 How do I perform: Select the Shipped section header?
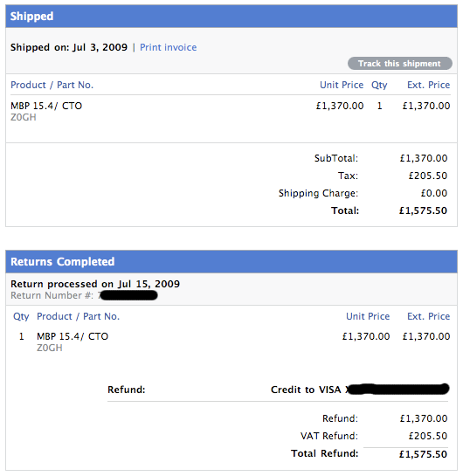(x=231, y=16)
